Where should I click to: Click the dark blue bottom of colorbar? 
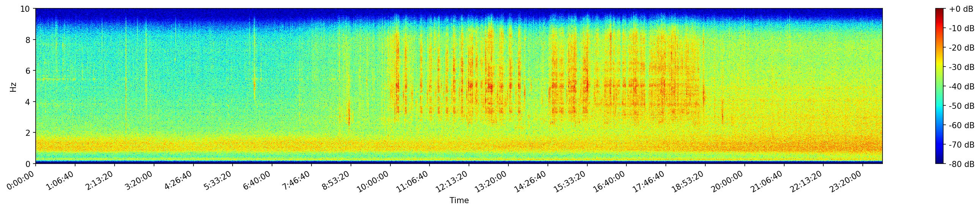[x=940, y=162]
